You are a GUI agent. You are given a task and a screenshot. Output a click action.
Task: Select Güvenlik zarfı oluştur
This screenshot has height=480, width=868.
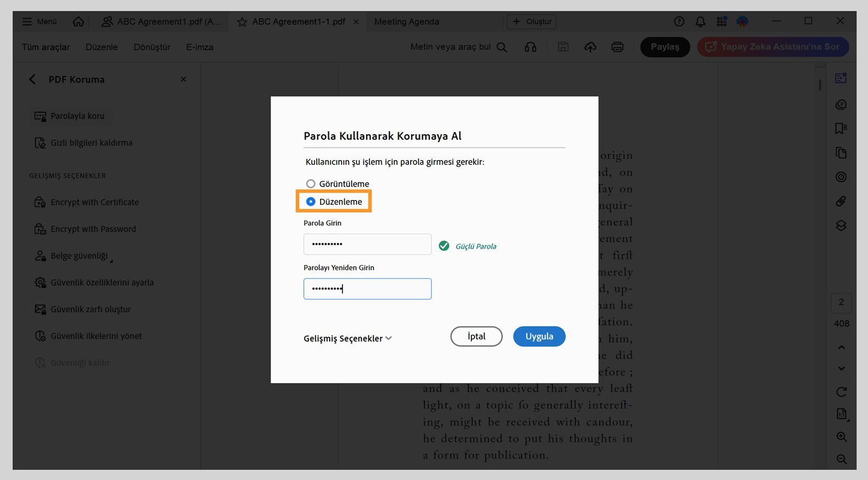[x=83, y=310]
